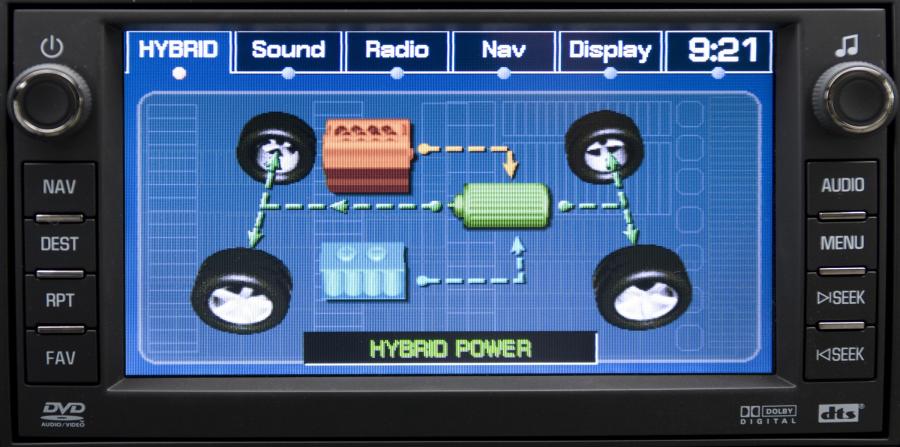This screenshot has height=447, width=900.
Task: Push the MENU hard button
Action: point(842,243)
